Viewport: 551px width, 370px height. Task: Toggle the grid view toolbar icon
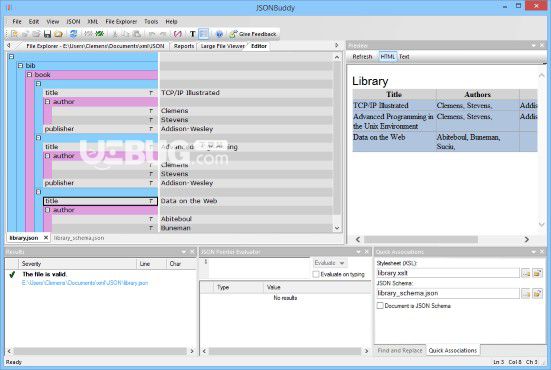[204, 34]
